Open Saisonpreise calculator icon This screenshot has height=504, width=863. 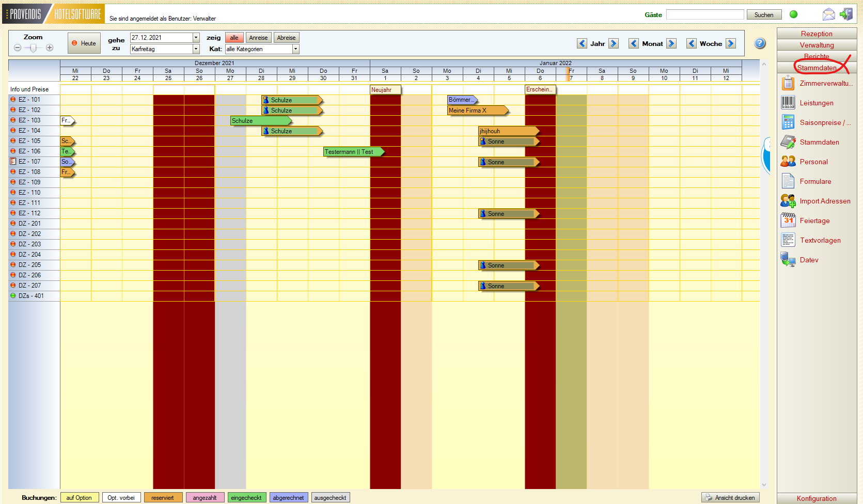pos(788,122)
